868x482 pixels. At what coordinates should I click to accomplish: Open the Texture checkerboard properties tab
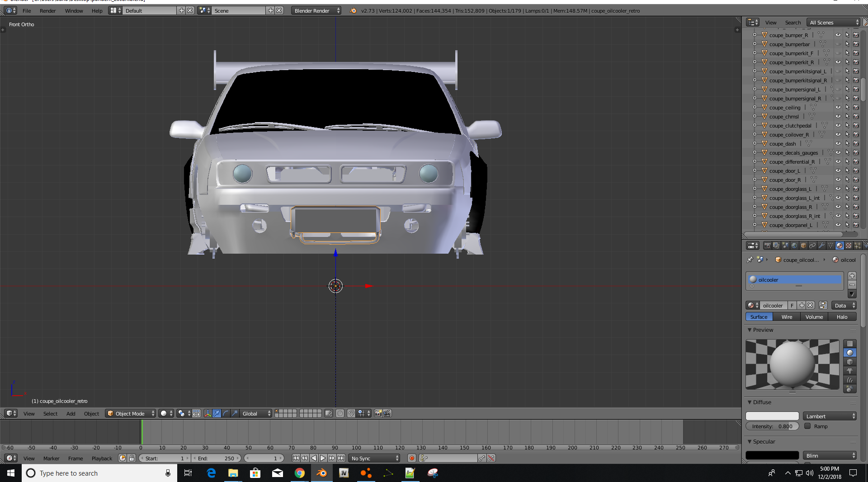point(849,246)
